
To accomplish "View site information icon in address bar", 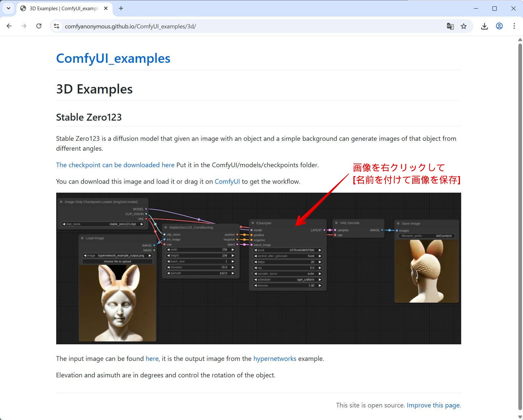I will 57,26.
